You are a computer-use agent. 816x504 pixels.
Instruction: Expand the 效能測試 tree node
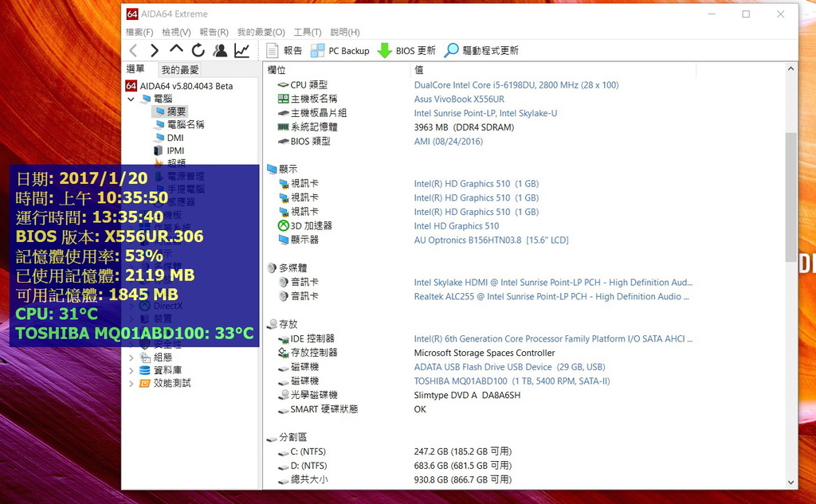coord(131,383)
